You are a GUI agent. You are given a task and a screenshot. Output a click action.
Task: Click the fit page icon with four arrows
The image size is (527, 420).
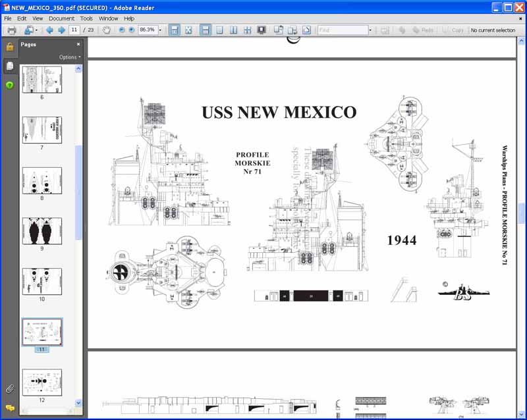[x=188, y=30]
